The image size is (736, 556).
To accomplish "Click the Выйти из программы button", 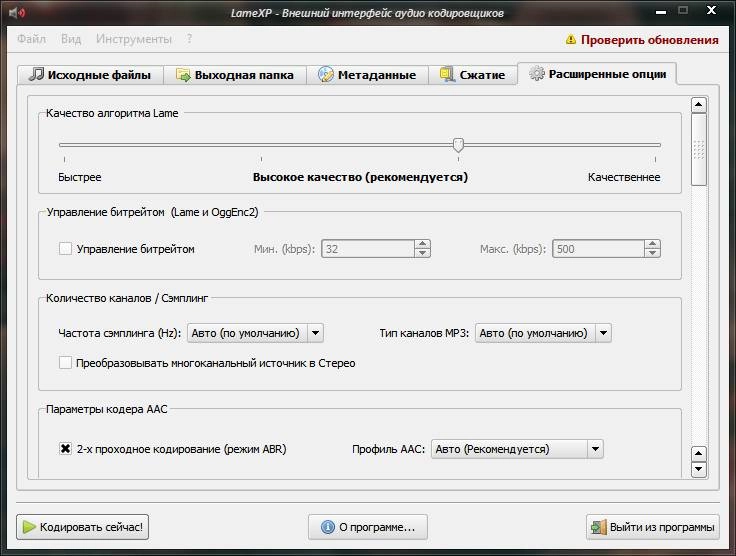I will pos(652,527).
